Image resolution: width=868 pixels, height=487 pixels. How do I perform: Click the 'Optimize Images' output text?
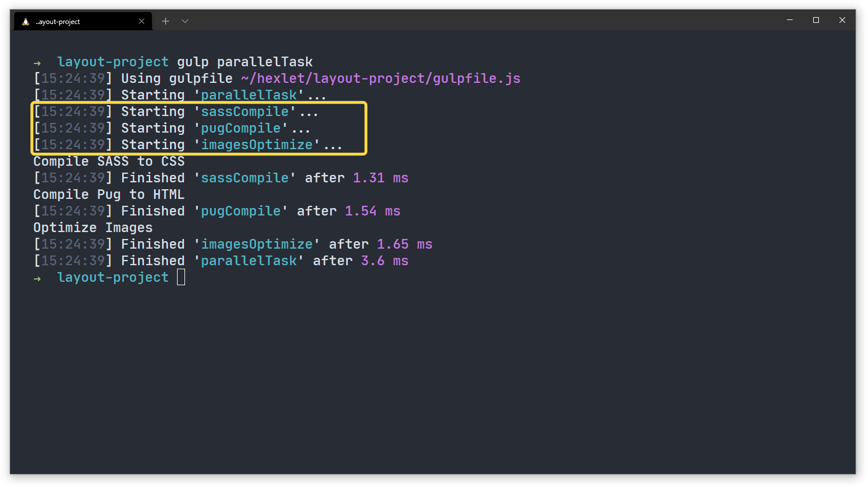(x=92, y=227)
